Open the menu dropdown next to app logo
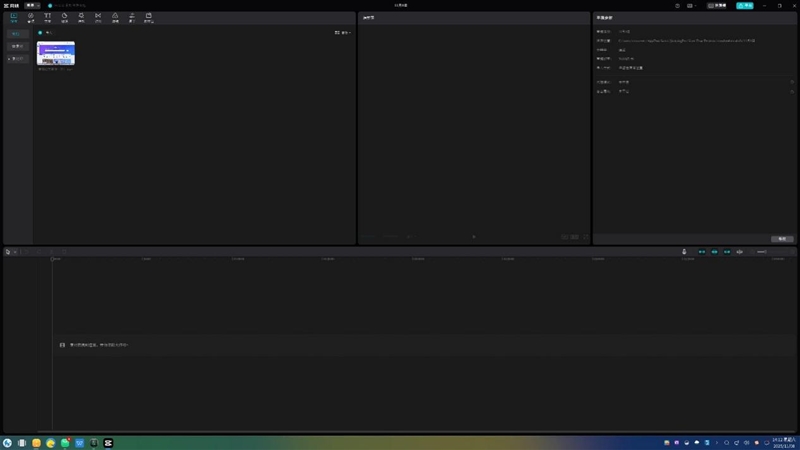 click(x=32, y=5)
